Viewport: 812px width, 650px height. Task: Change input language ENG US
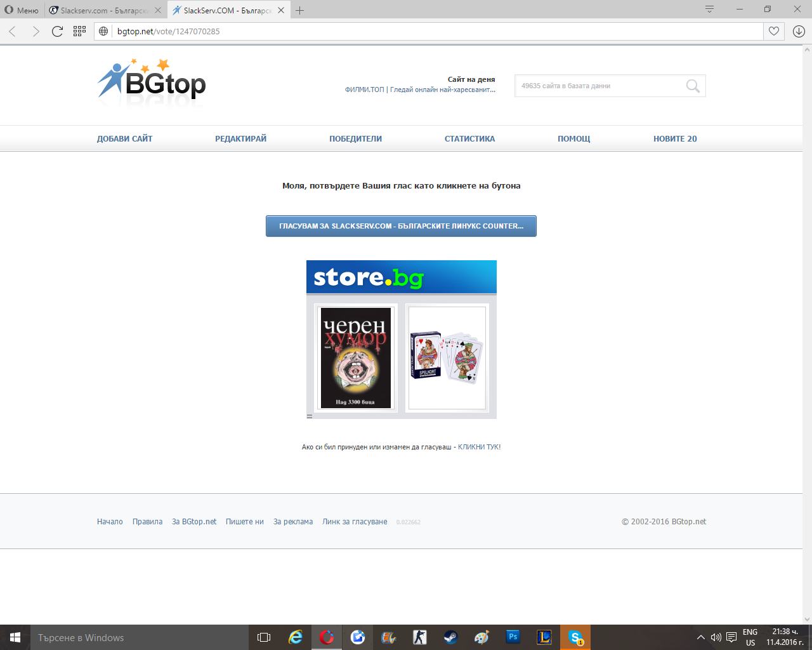tap(750, 637)
